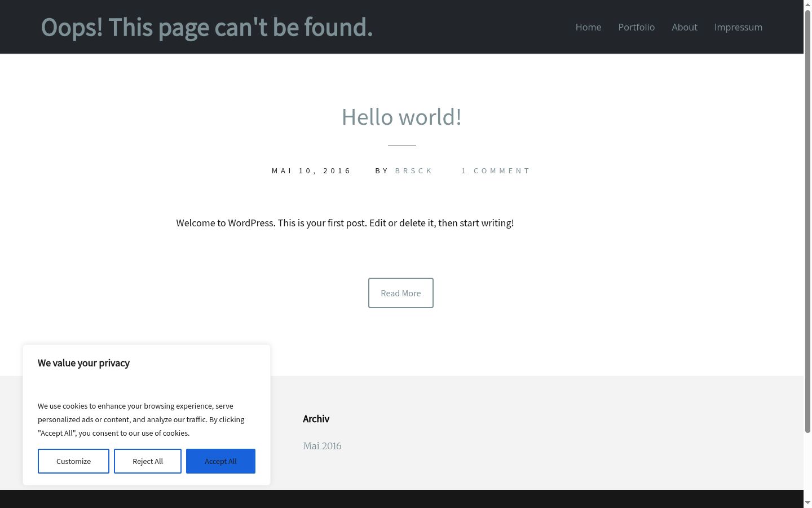Click the scrollbar up arrow
Image resolution: width=812 pixels, height=508 pixels.
point(807,5)
